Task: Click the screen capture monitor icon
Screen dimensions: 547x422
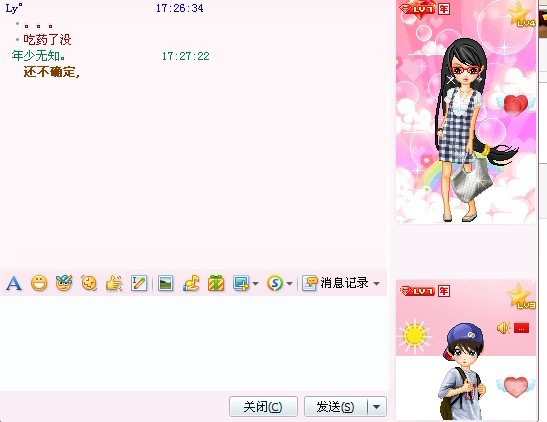Action: 241,283
